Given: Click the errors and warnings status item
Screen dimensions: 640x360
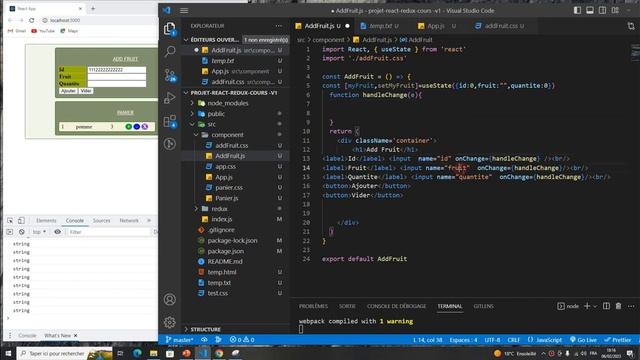Looking at the screenshot, I should [242, 340].
